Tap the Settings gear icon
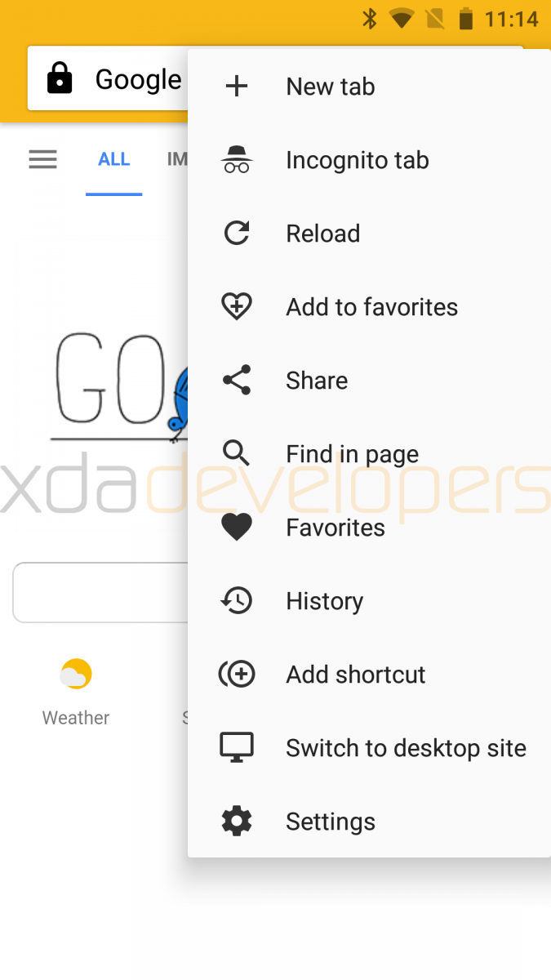The height and width of the screenshot is (980, 551). 237,821
